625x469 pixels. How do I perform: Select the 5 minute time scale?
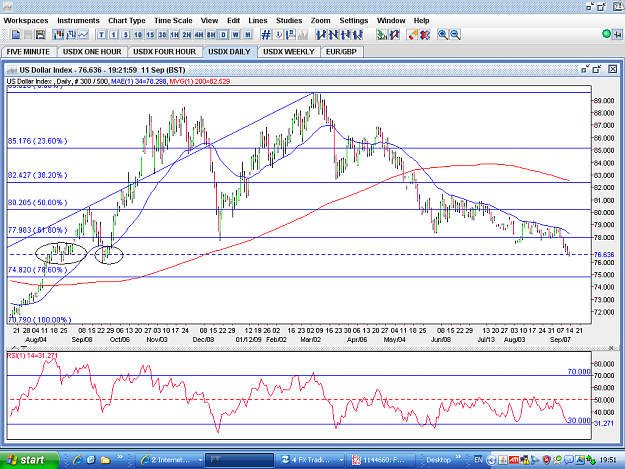point(126,35)
